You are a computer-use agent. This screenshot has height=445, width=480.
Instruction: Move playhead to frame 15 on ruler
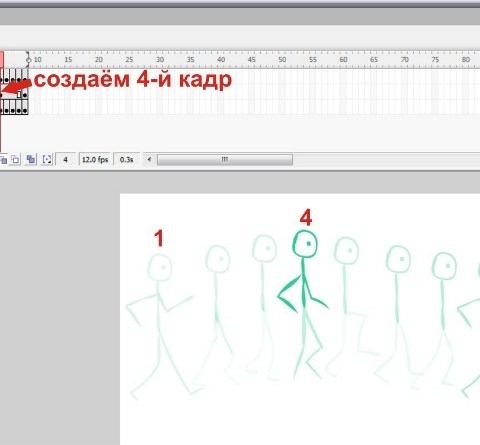coord(68,60)
